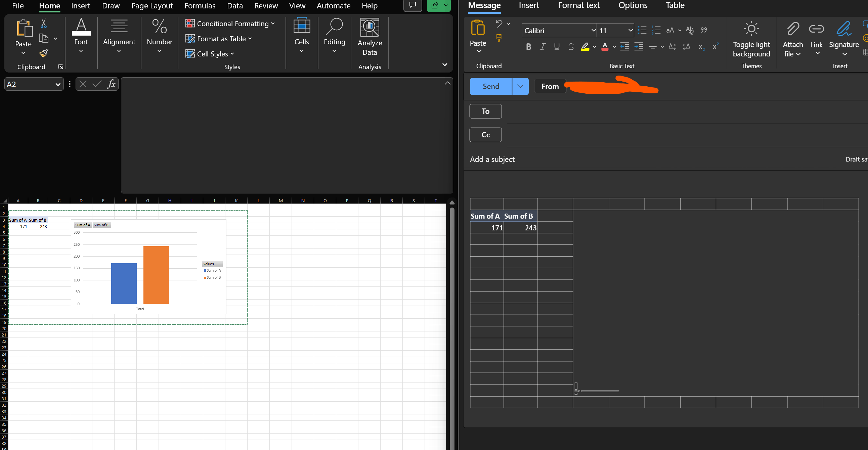Click the Add a subject field
This screenshot has height=450, width=868.
click(492, 159)
